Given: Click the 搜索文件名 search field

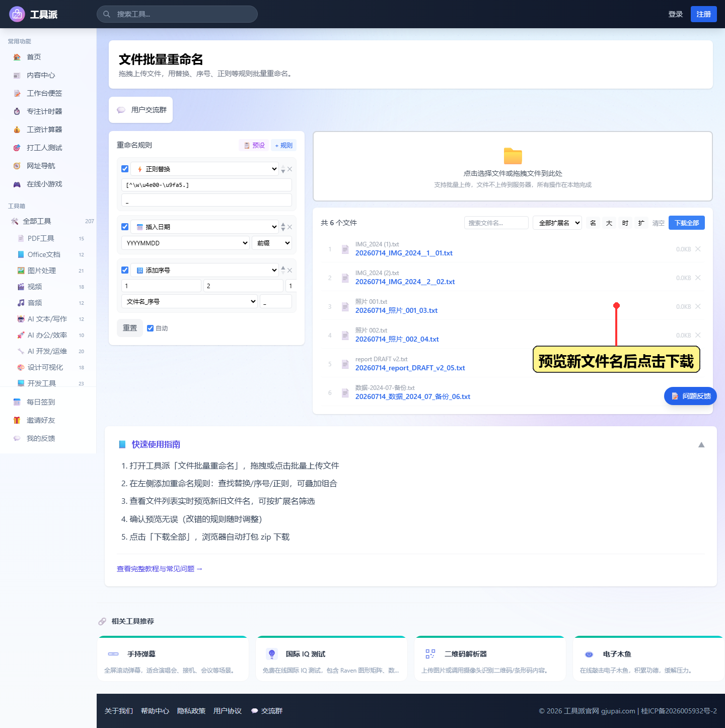Looking at the screenshot, I should click(496, 223).
